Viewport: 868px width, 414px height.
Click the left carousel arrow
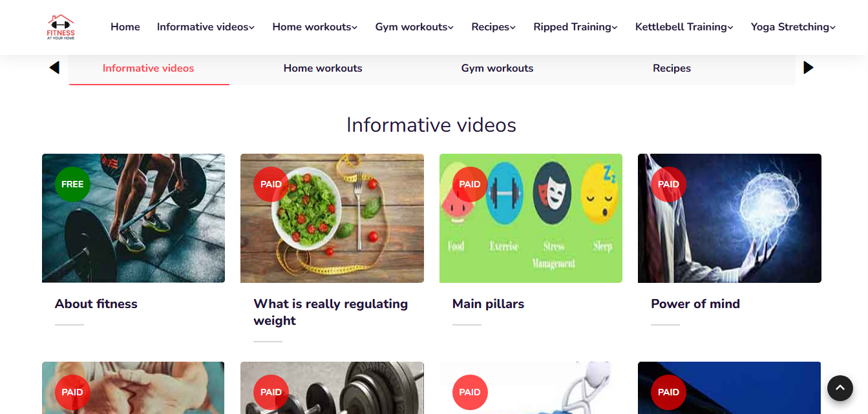pyautogui.click(x=54, y=68)
